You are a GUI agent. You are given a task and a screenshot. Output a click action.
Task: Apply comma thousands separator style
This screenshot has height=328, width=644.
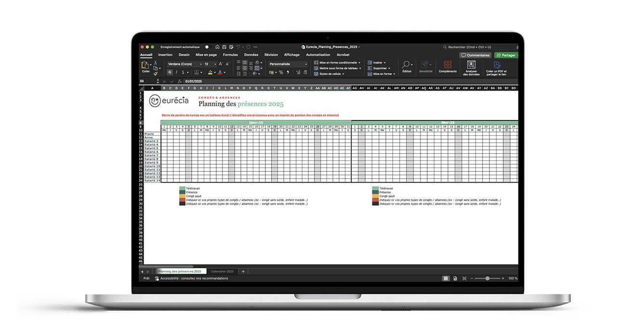click(288, 72)
